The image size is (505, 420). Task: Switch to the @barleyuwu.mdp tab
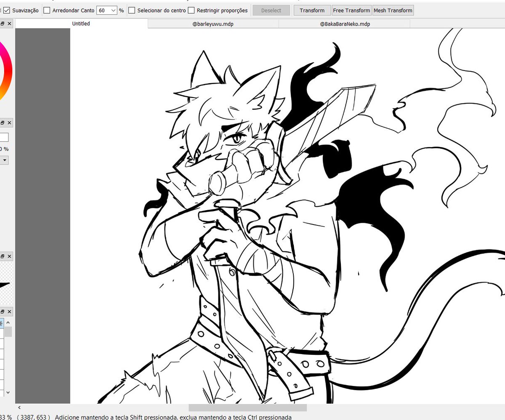213,24
